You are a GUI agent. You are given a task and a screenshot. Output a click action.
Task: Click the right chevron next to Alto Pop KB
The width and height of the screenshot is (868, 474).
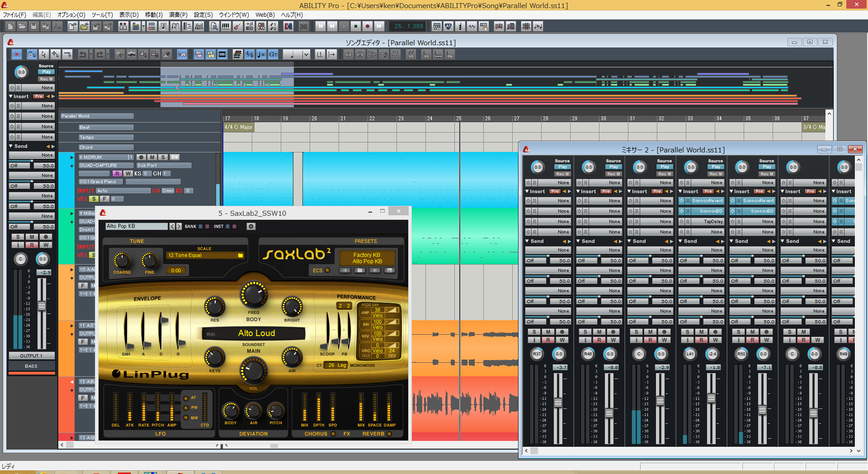click(179, 226)
